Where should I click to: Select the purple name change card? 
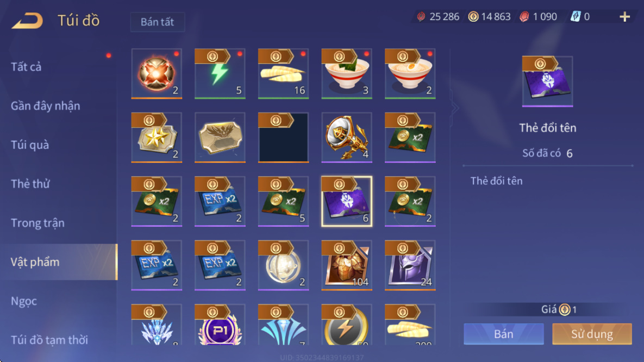tap(347, 201)
